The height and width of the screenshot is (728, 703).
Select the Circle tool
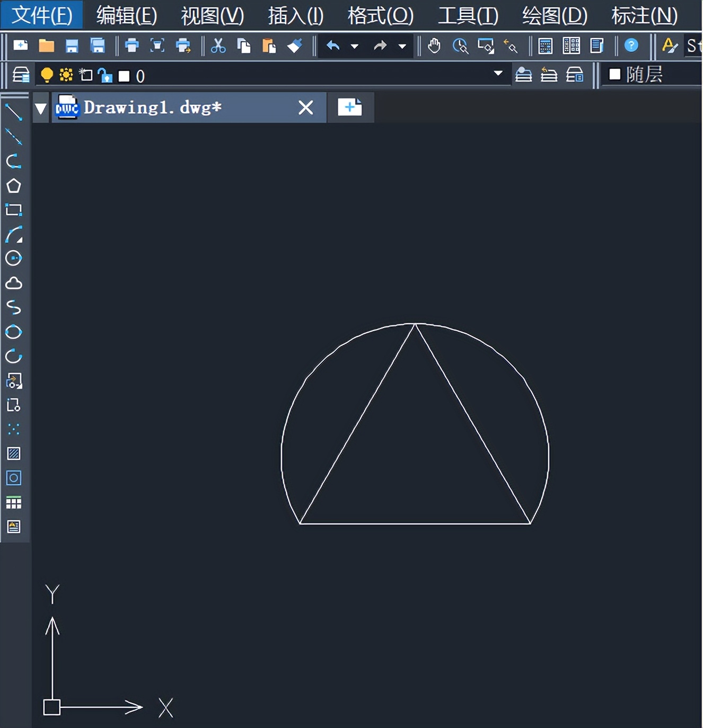pyautogui.click(x=14, y=259)
